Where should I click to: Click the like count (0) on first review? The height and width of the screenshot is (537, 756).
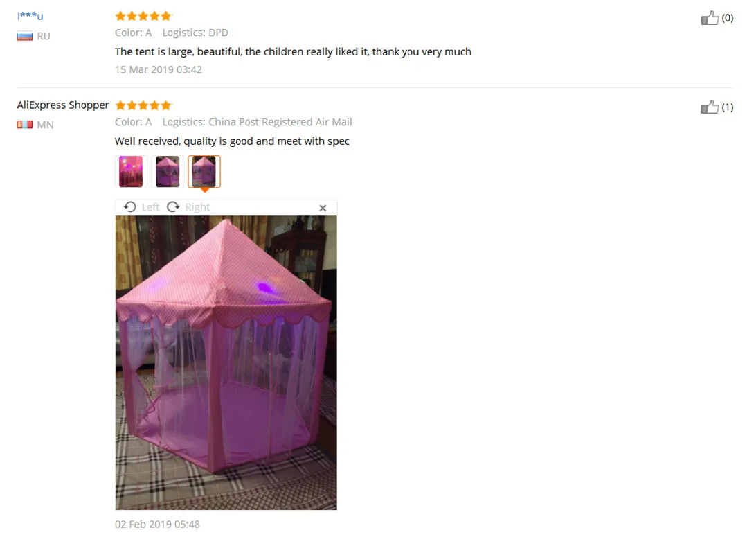point(728,18)
